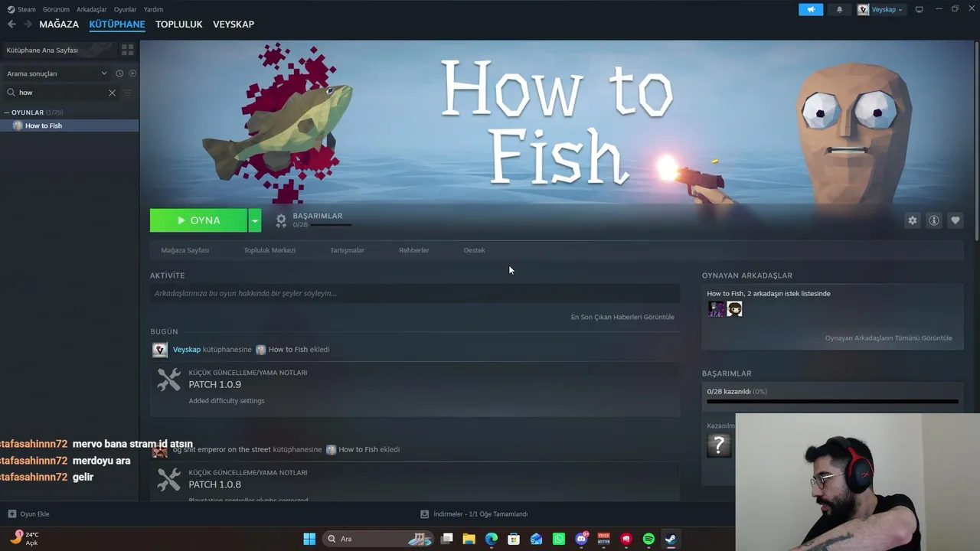Open En Son Çıkan Haberleri Görüntüle
The height and width of the screenshot is (551, 980).
point(622,317)
